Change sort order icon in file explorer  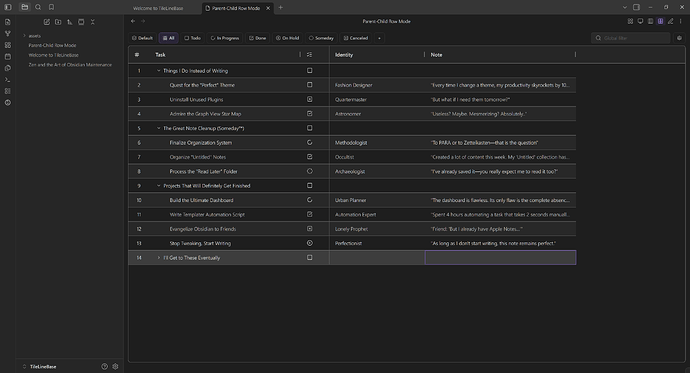(70, 22)
